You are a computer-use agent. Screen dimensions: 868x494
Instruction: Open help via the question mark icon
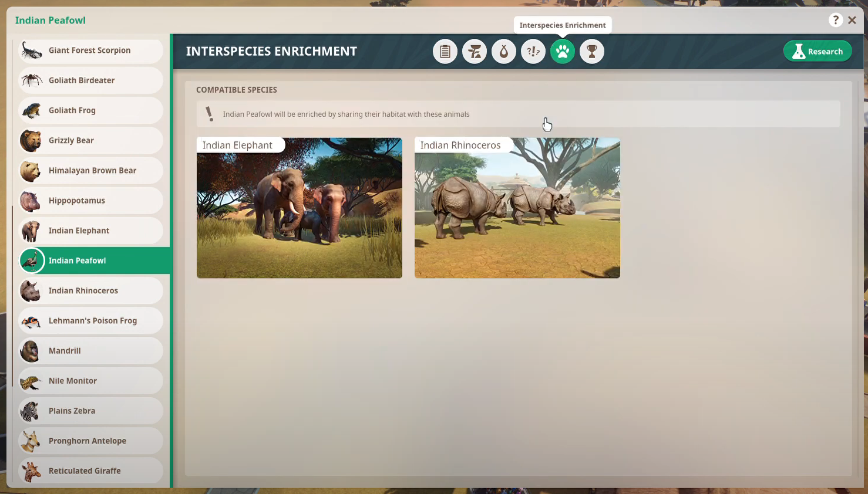coord(836,20)
